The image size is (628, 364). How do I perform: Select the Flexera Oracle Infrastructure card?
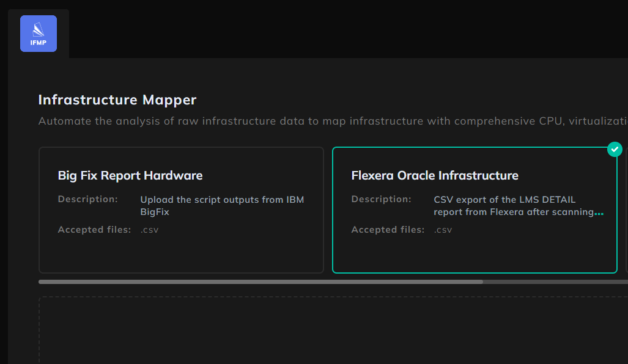coord(475,210)
